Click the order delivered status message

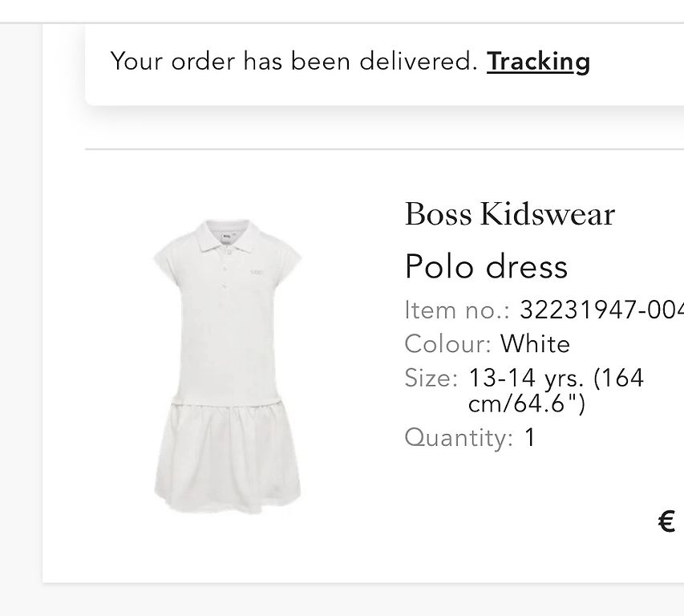(293, 61)
